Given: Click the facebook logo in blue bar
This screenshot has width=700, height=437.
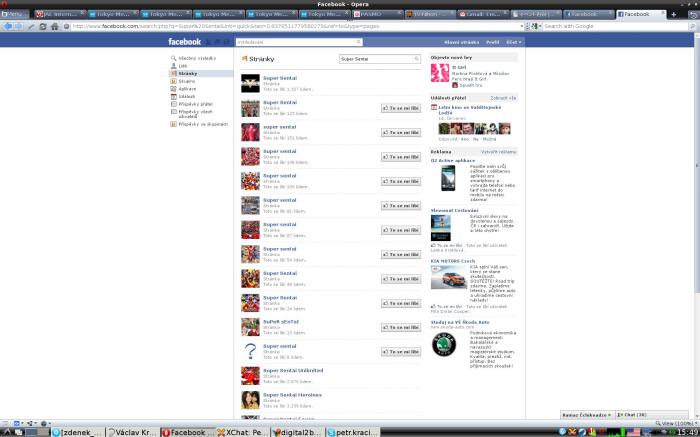Looking at the screenshot, I should 184,42.
